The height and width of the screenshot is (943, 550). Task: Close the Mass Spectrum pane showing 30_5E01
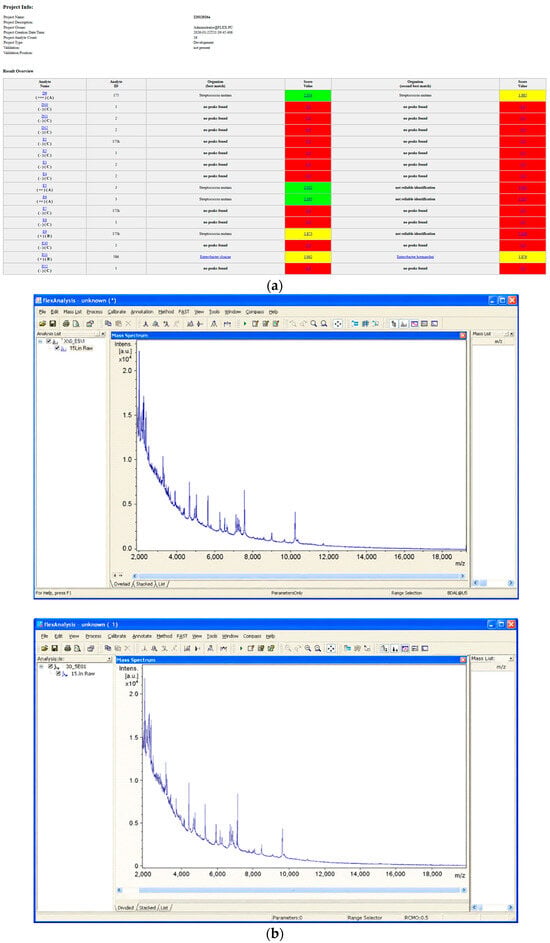coord(463,660)
